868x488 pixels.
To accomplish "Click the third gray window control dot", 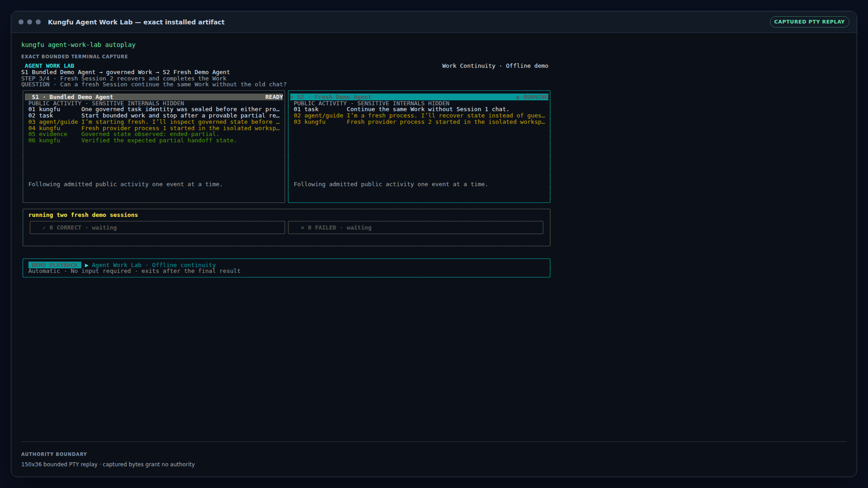I will (38, 22).
